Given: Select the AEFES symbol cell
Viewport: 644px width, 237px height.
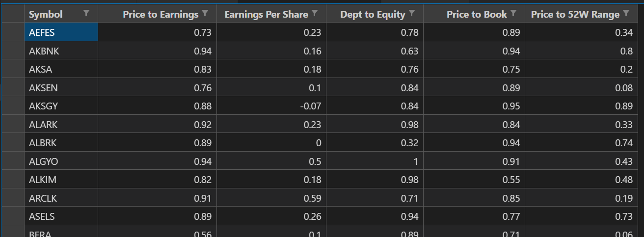Looking at the screenshot, I should point(61,32).
